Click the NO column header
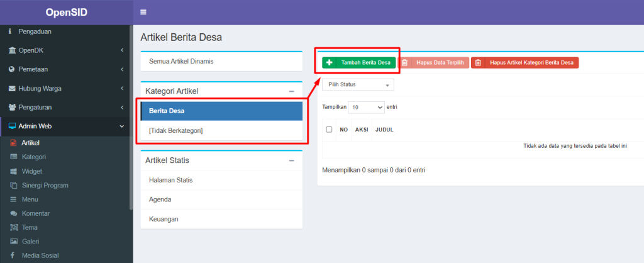Image resolution: width=644 pixels, height=263 pixels. (344, 130)
